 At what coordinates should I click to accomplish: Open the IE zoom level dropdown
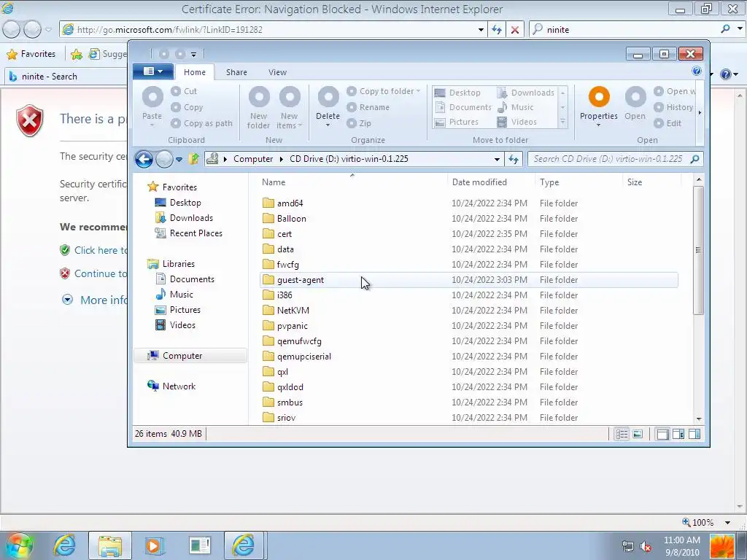[727, 522]
